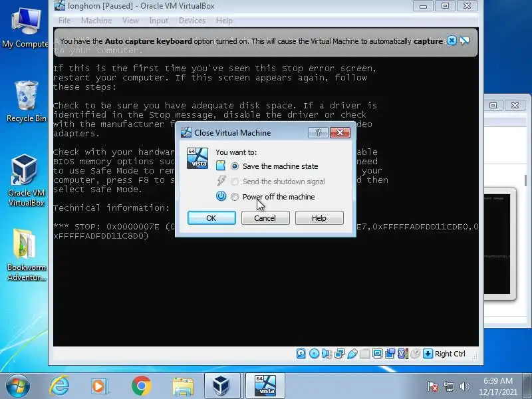The image size is (532, 399).
Task: Open the Machine menu
Action: coord(96,21)
